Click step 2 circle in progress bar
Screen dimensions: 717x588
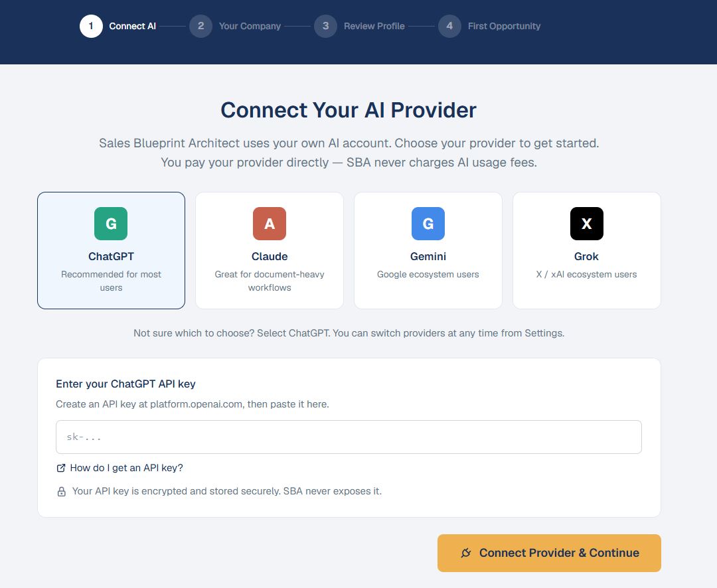200,26
